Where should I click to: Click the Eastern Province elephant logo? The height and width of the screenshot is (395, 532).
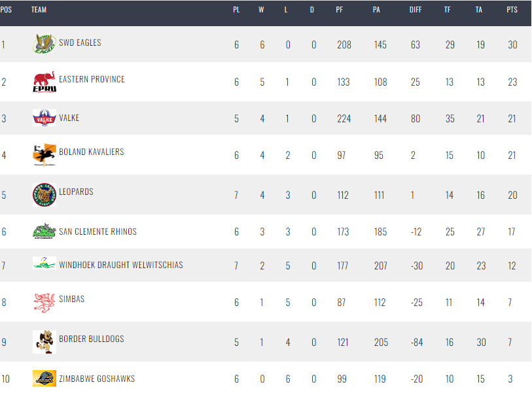tap(44, 81)
